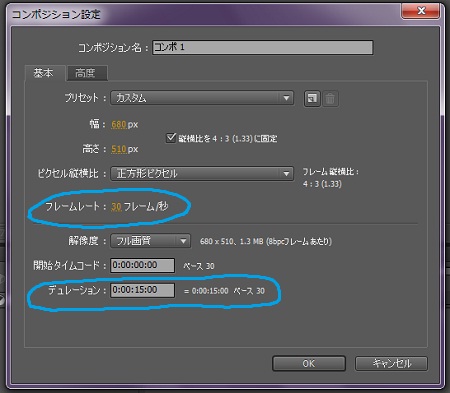Open the プリセット dropdown showing カスタム

(202, 98)
